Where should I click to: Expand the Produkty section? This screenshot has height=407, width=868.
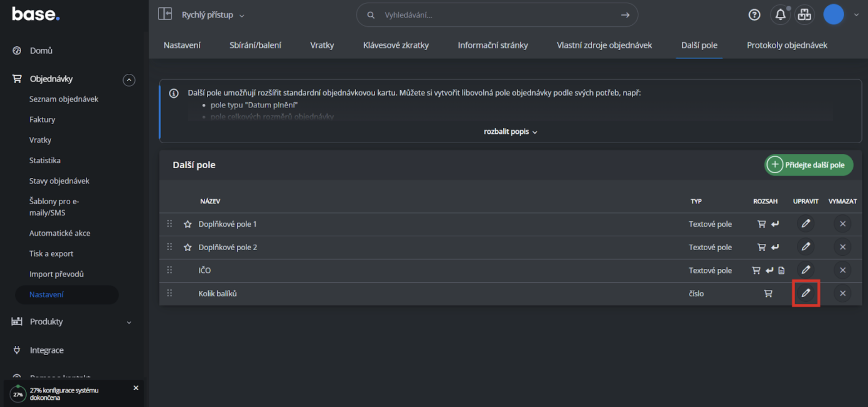pyautogui.click(x=129, y=322)
